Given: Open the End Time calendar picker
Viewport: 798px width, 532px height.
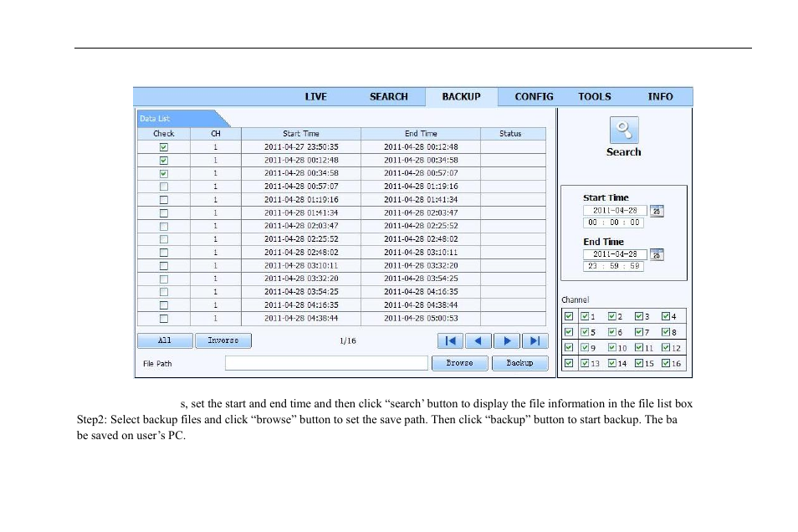Looking at the screenshot, I should click(x=657, y=254).
